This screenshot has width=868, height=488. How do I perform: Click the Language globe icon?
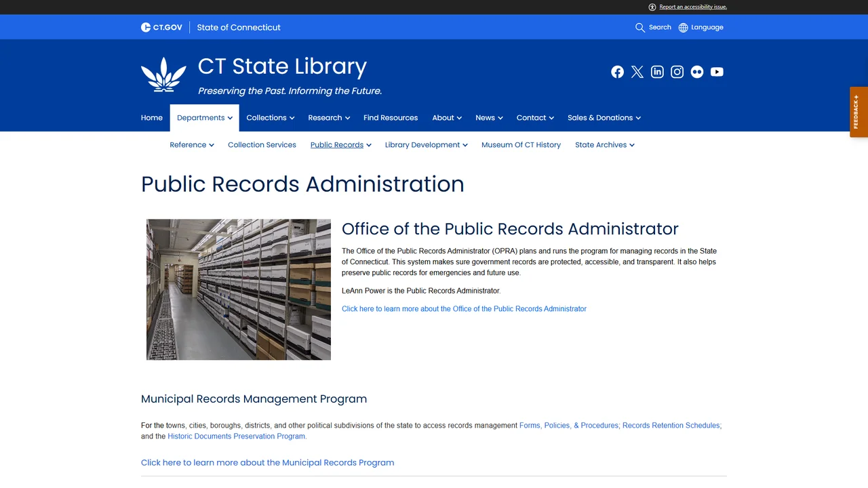(684, 28)
